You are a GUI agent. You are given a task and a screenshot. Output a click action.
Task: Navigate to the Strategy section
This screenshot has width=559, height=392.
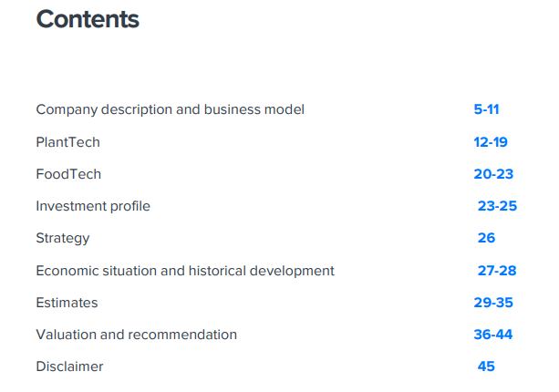pos(63,238)
